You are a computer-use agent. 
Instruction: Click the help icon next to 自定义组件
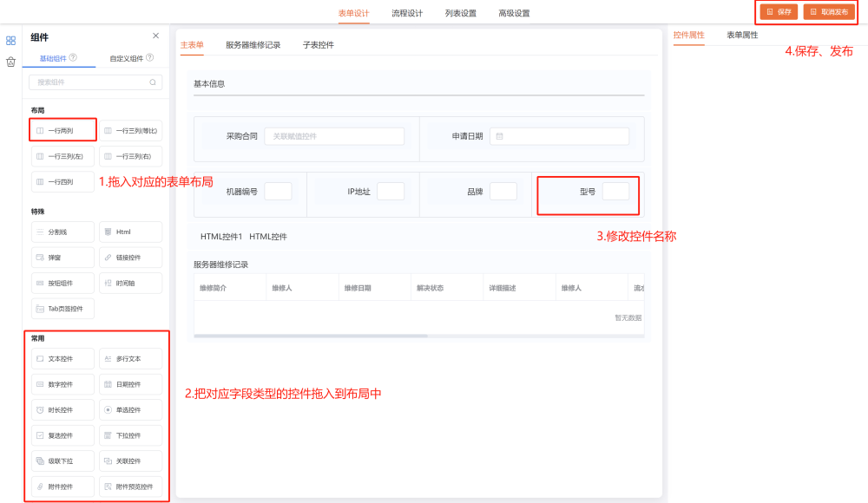click(x=149, y=58)
